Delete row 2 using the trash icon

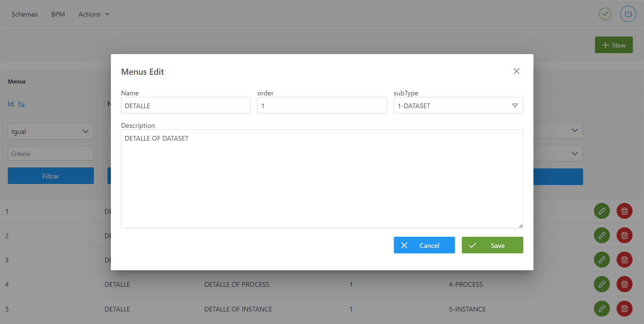point(624,235)
